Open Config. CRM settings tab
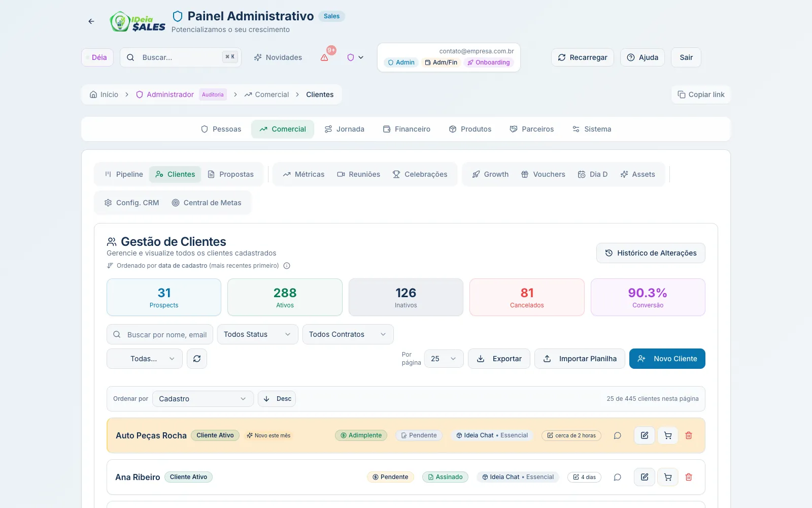812x508 pixels. pyautogui.click(x=132, y=203)
